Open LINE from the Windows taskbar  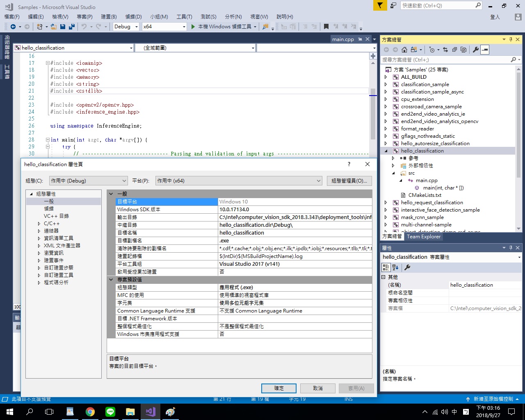point(110,412)
